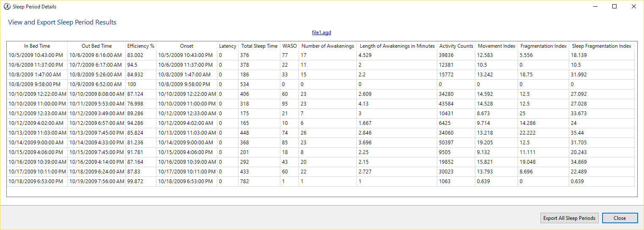Click the Sleep Period Details app icon
The image size is (644, 230).
click(x=7, y=7)
